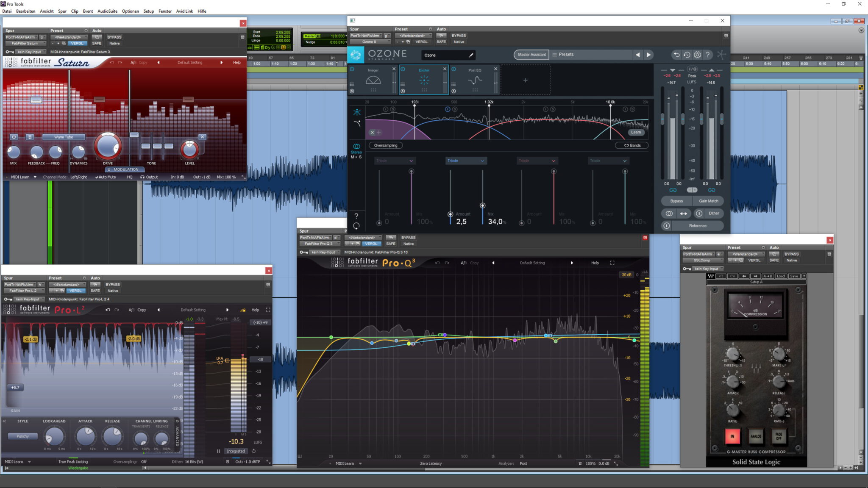This screenshot has height=488, width=868.
Task: Open the Optionen menu
Action: click(131, 11)
